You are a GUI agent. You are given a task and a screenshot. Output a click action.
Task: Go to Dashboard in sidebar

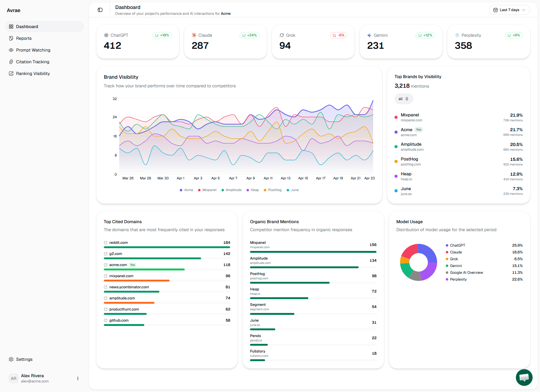44,27
